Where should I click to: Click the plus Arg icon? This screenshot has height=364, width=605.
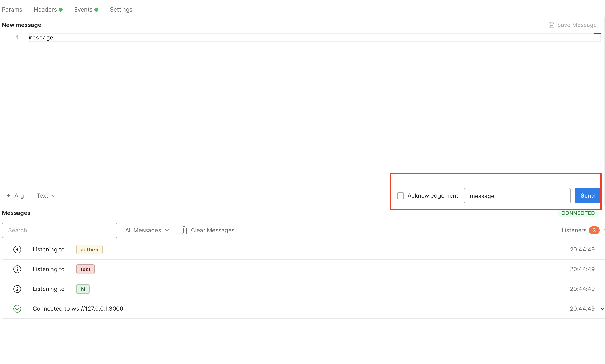coord(9,196)
